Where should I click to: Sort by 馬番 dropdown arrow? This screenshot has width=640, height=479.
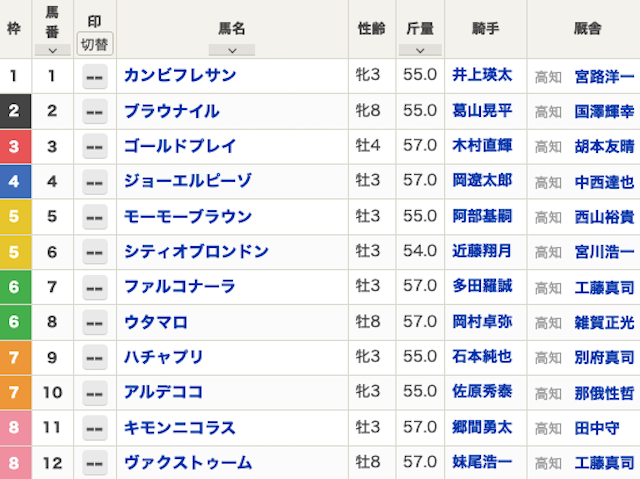[52, 49]
